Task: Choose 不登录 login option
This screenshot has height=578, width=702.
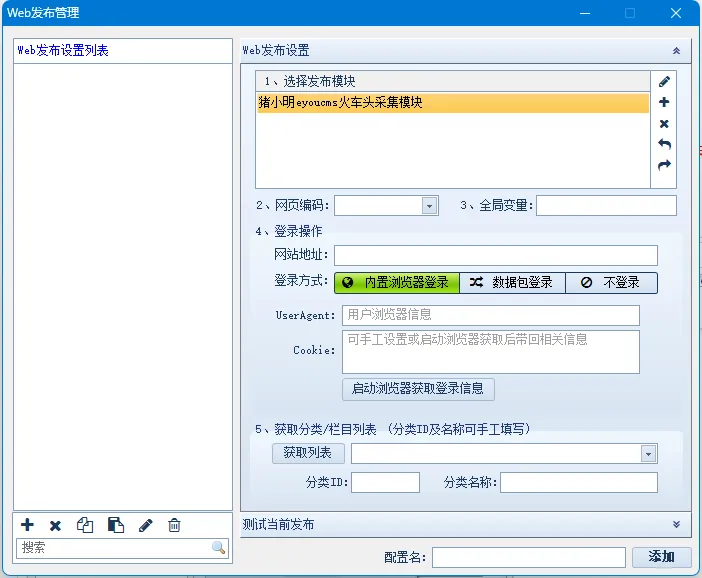Action: (611, 282)
